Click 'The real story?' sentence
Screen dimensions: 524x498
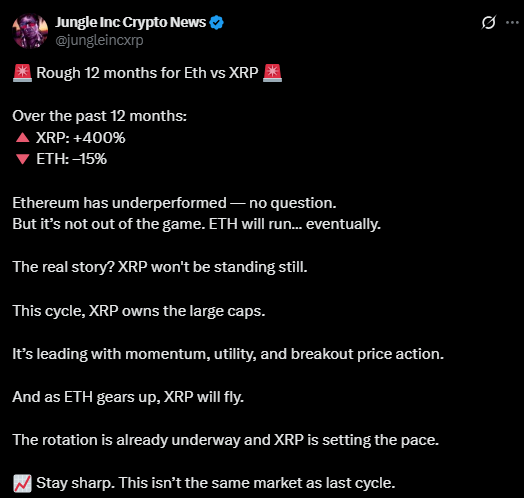[x=160, y=267]
